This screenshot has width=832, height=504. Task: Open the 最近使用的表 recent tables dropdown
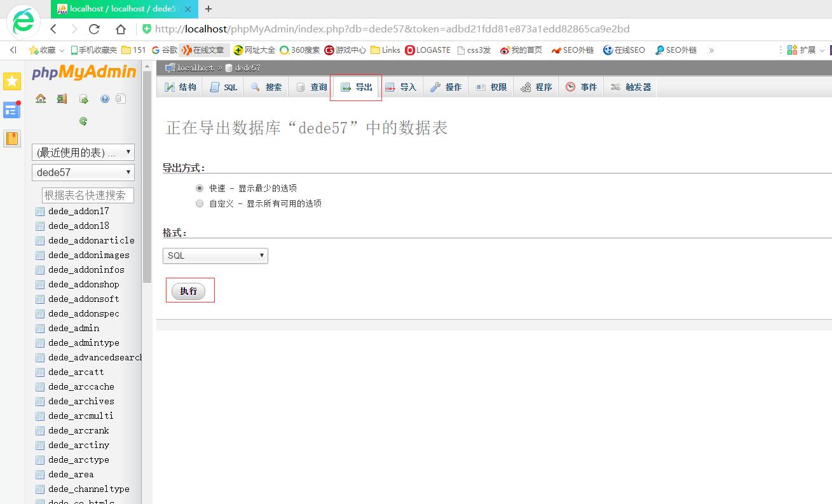(83, 153)
